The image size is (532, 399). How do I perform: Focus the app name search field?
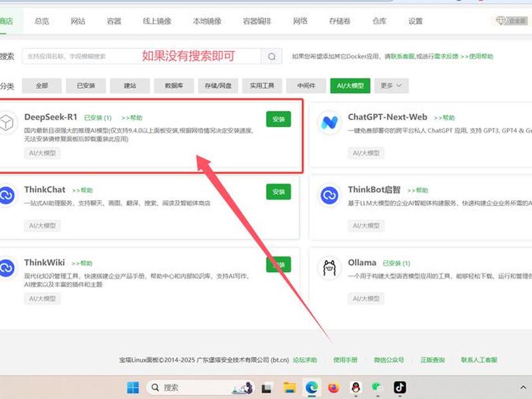pyautogui.click(x=142, y=57)
